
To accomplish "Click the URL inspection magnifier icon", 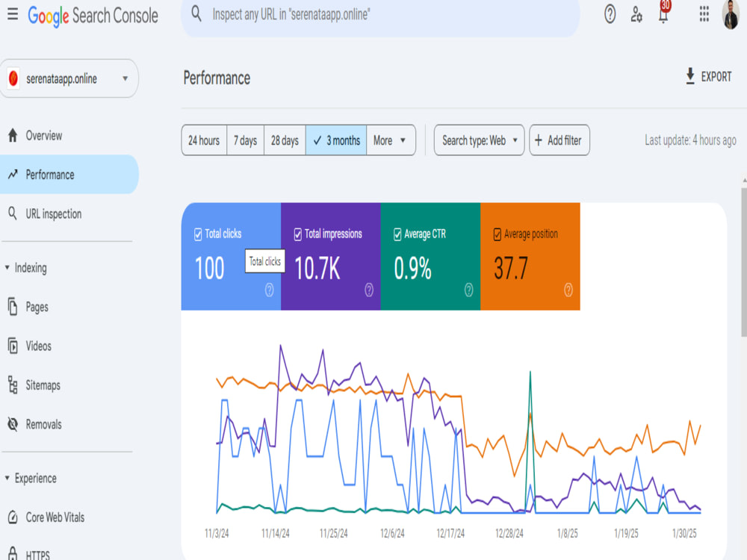I will coord(13,214).
